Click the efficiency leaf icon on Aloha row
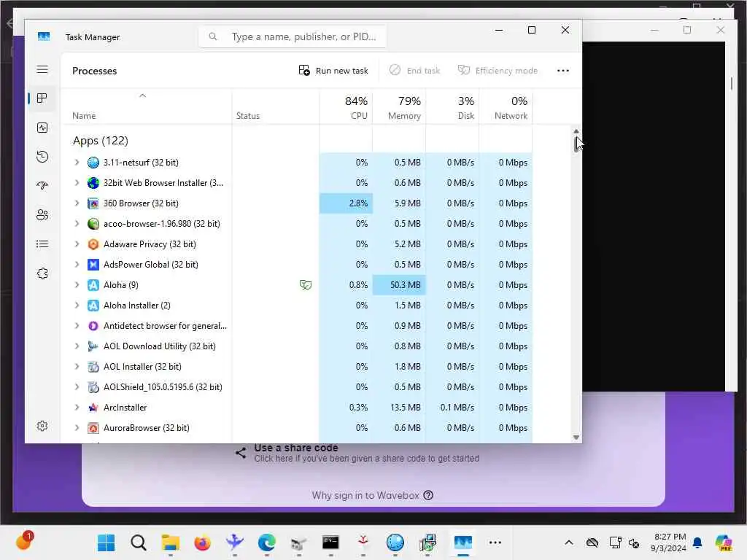The width and height of the screenshot is (747, 560). [306, 285]
